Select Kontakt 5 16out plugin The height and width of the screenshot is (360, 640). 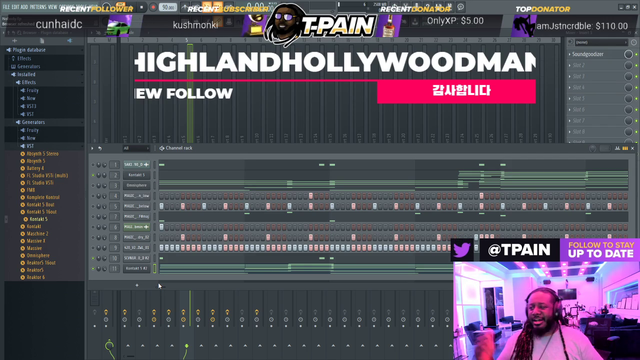click(38, 212)
